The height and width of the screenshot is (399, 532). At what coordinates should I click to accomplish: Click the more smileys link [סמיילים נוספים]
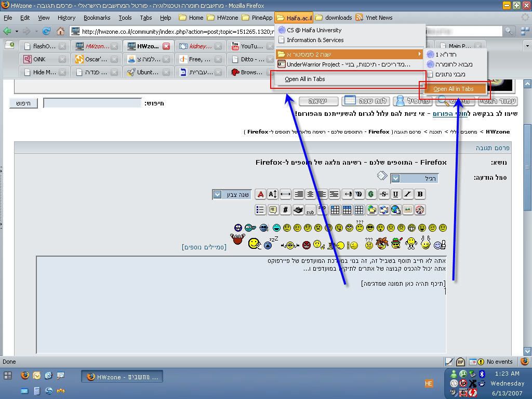click(204, 247)
